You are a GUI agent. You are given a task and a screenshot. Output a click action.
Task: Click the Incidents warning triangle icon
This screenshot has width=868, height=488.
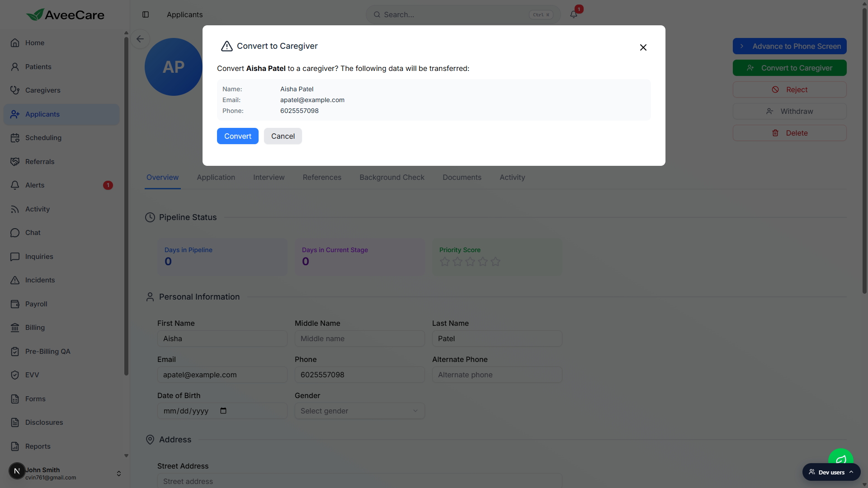15,280
